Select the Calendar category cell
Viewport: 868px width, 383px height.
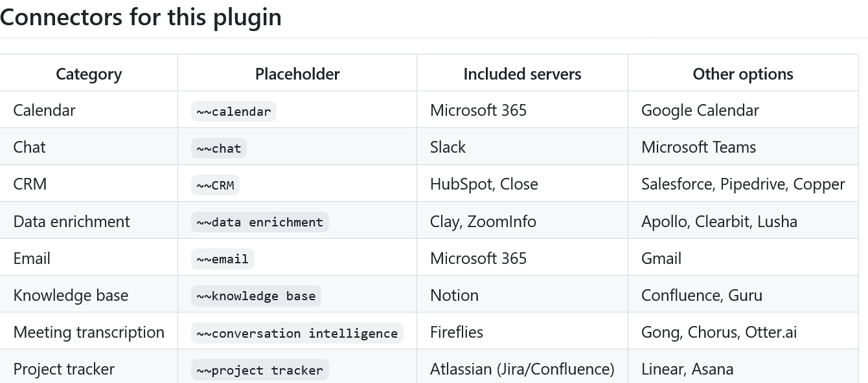click(x=89, y=110)
